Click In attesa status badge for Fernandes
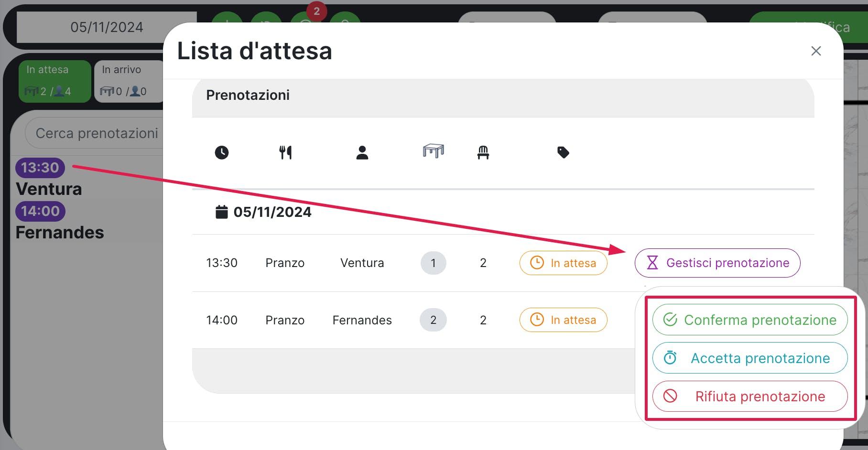Screen dimensions: 868x450 pyautogui.click(x=563, y=320)
